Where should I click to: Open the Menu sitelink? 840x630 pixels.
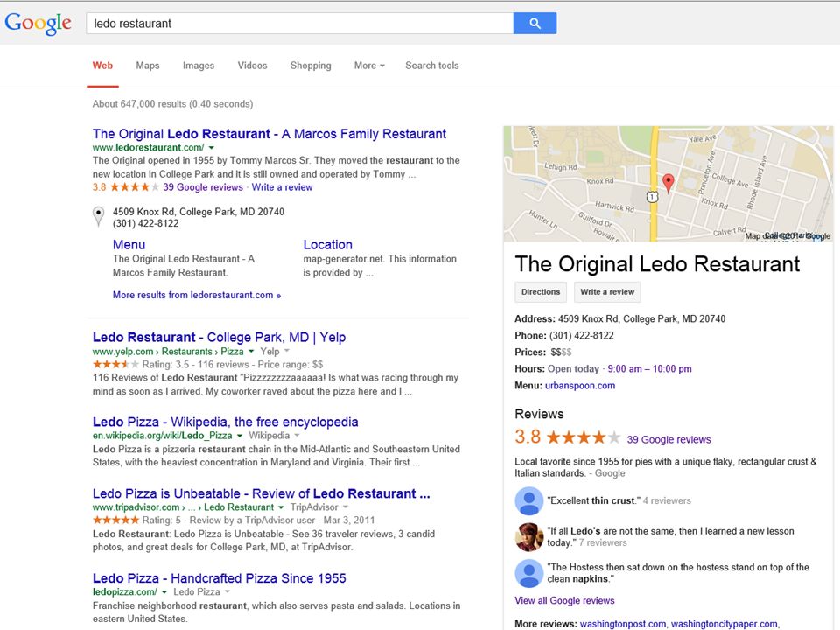tap(129, 244)
